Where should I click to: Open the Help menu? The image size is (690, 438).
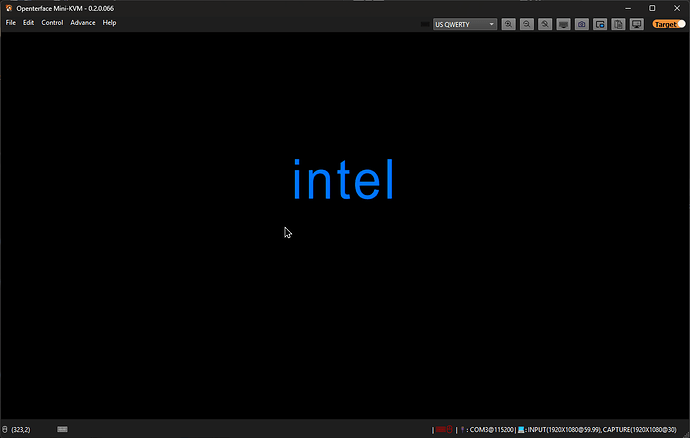pos(109,22)
